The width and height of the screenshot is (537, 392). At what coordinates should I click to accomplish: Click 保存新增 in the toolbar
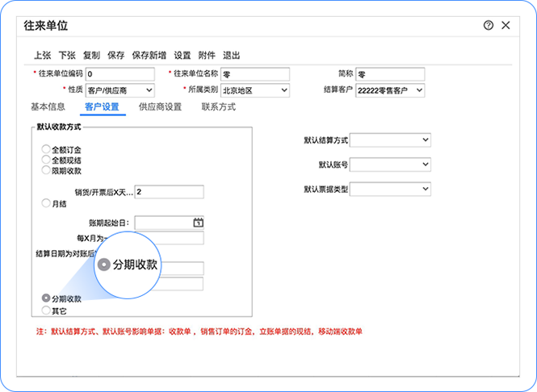pyautogui.click(x=149, y=55)
